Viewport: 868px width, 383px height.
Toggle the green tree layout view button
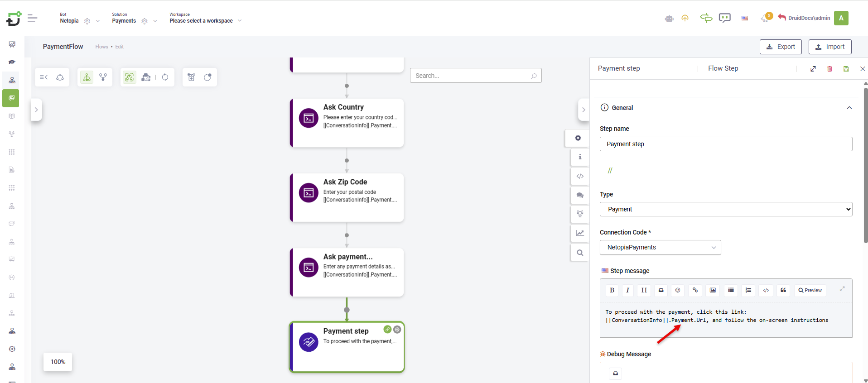pyautogui.click(x=87, y=77)
